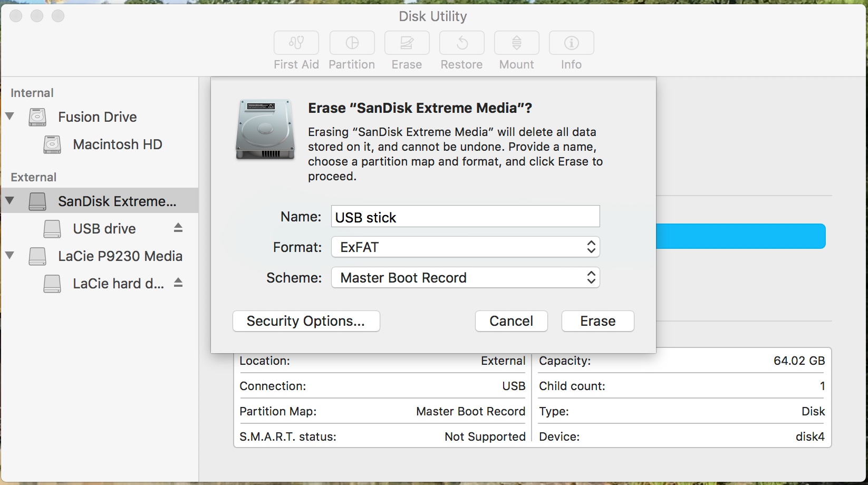The height and width of the screenshot is (485, 868).
Task: Confirm with the Erase button
Action: (597, 321)
